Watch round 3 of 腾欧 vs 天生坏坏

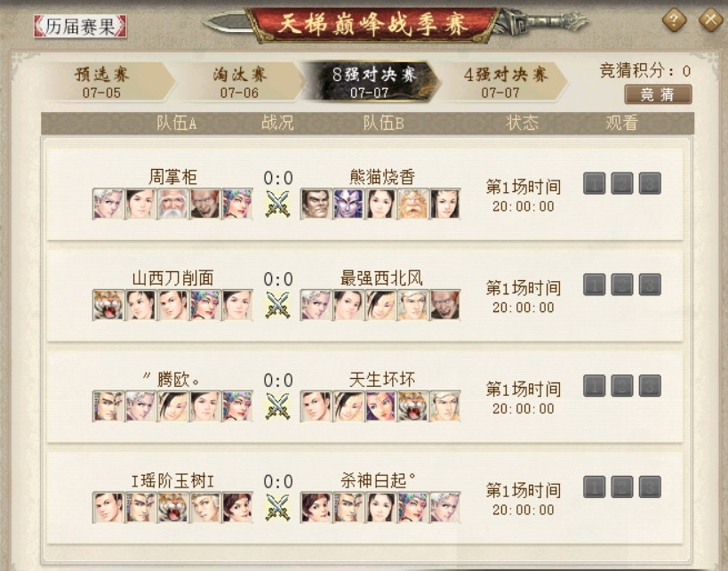click(650, 386)
